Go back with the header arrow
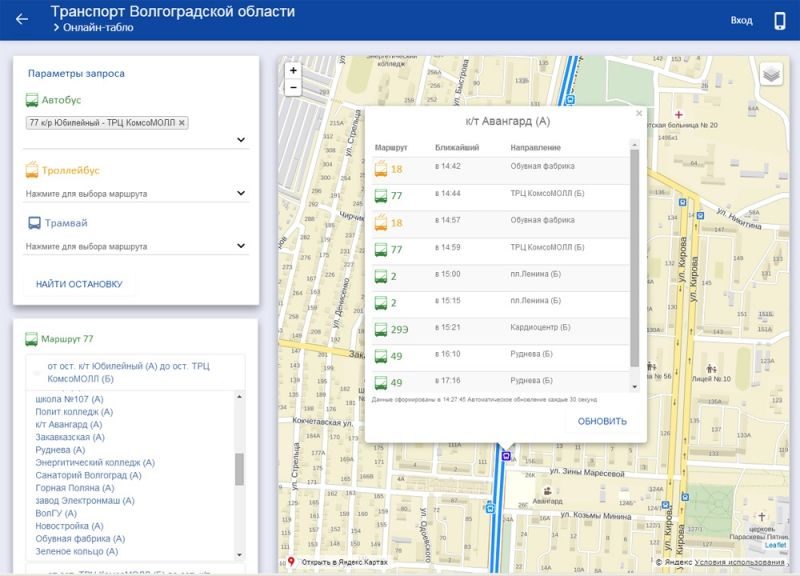 pyautogui.click(x=22, y=19)
